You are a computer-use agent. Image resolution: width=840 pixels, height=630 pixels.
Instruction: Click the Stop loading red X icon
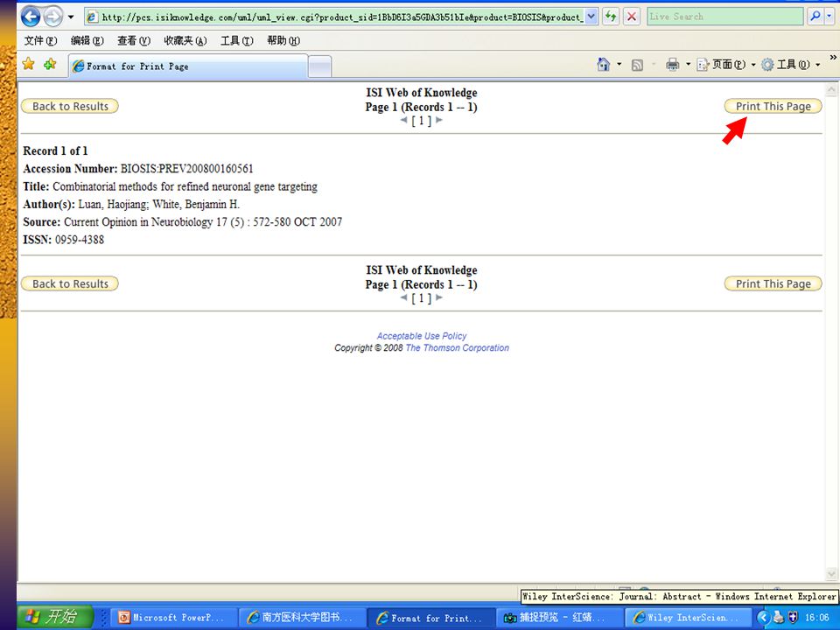tap(632, 17)
